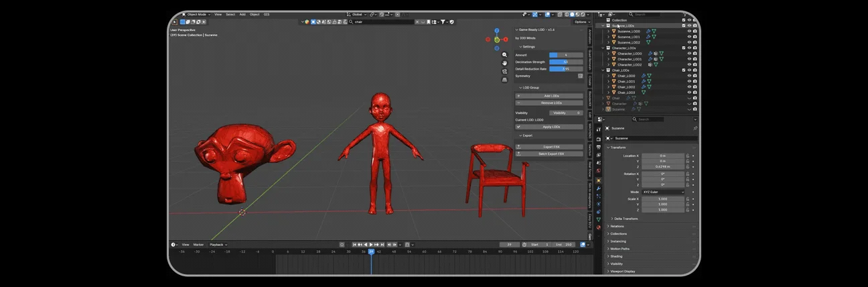Toggle the Suzanne_LODs collection exclude checkbox

684,25
